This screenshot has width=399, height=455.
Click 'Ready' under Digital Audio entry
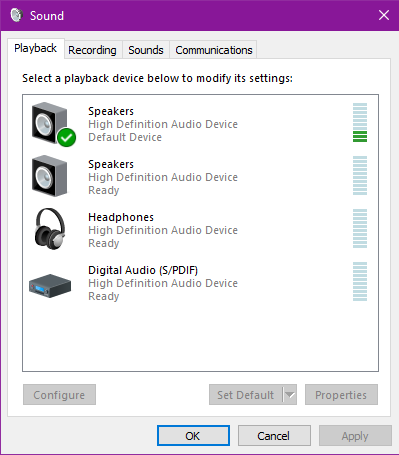tap(104, 296)
